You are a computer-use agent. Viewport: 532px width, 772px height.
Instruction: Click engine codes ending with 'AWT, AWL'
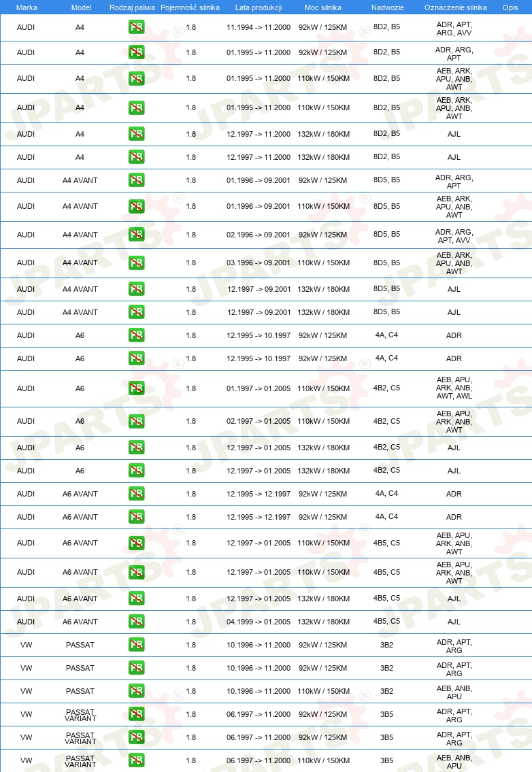454,388
